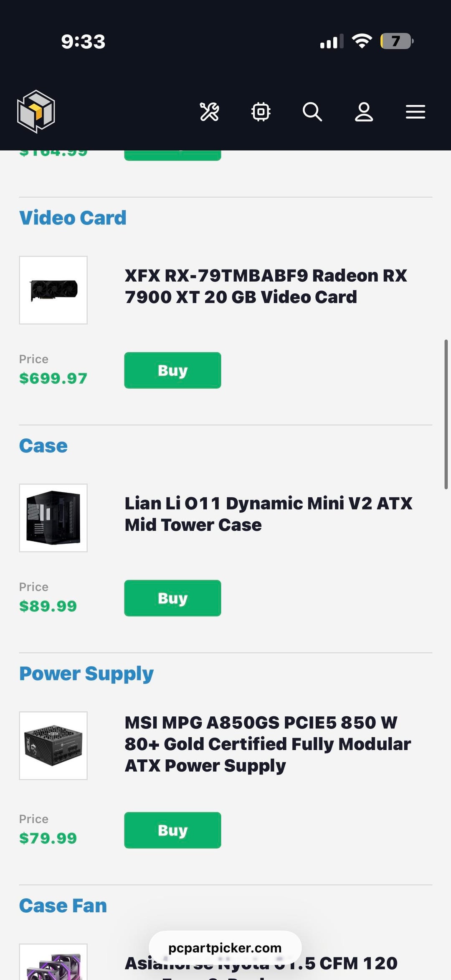Tap the cellular signal bars icon
451x980 pixels.
[332, 41]
